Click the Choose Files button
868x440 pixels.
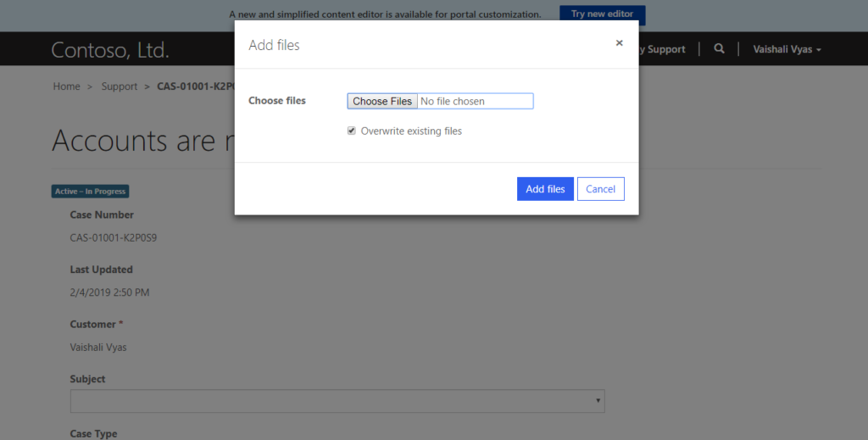(382, 101)
